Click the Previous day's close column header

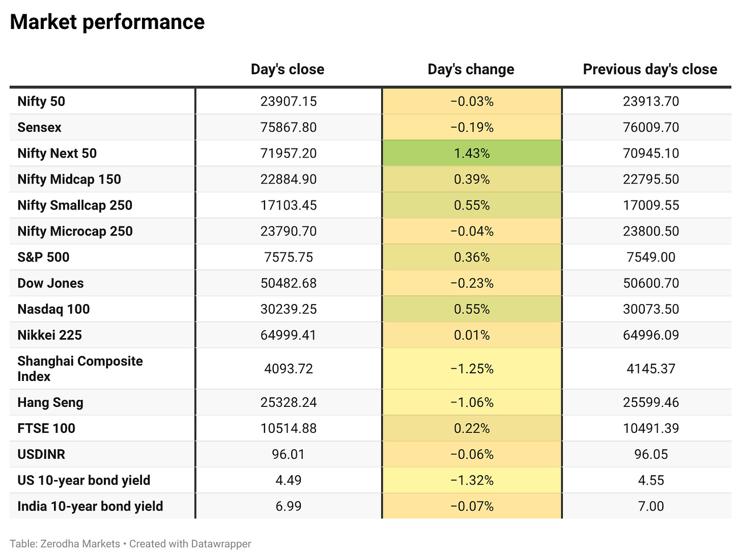click(x=650, y=69)
